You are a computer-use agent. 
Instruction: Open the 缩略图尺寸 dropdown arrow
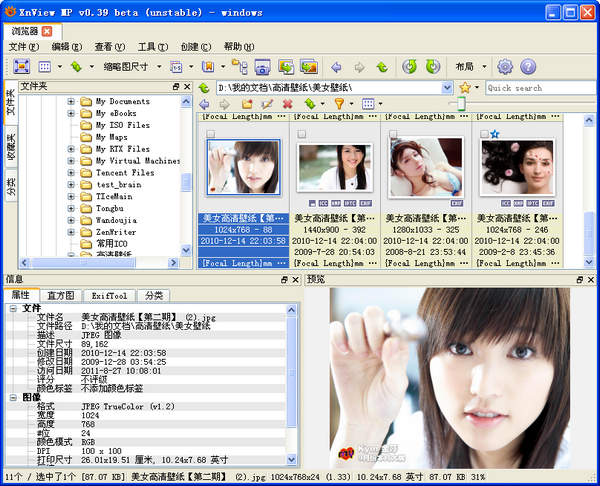(159, 67)
